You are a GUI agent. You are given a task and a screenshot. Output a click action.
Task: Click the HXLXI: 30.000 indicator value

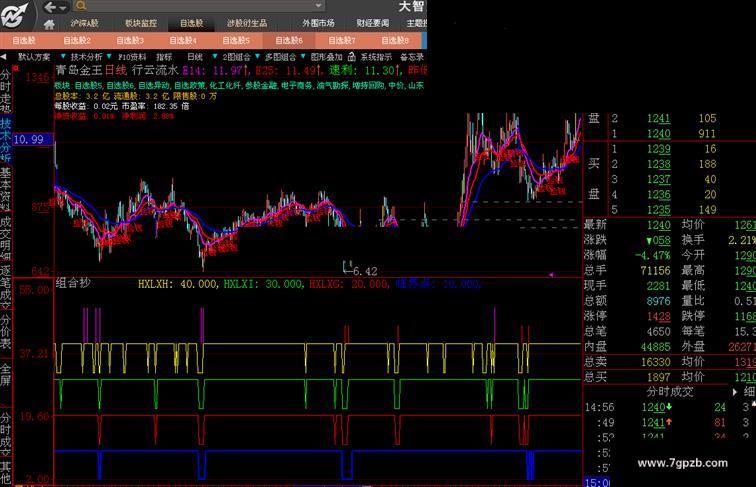pyautogui.click(x=263, y=284)
